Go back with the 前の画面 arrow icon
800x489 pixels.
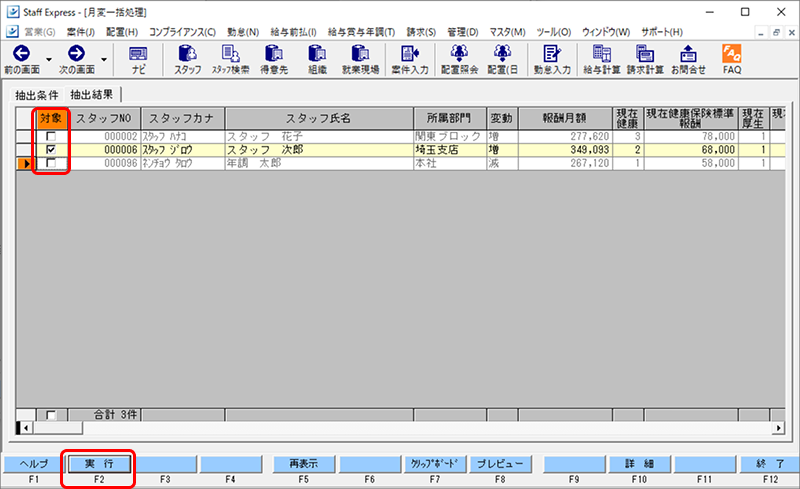[21, 53]
